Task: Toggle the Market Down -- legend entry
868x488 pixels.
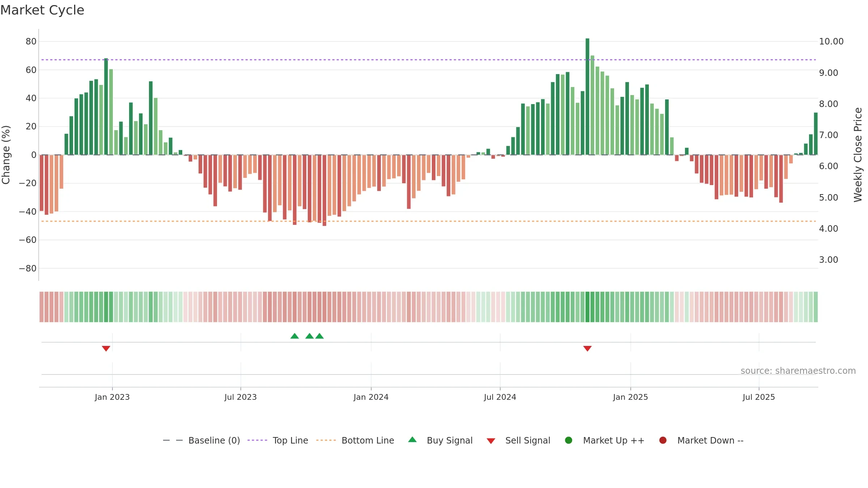Action: (x=701, y=440)
